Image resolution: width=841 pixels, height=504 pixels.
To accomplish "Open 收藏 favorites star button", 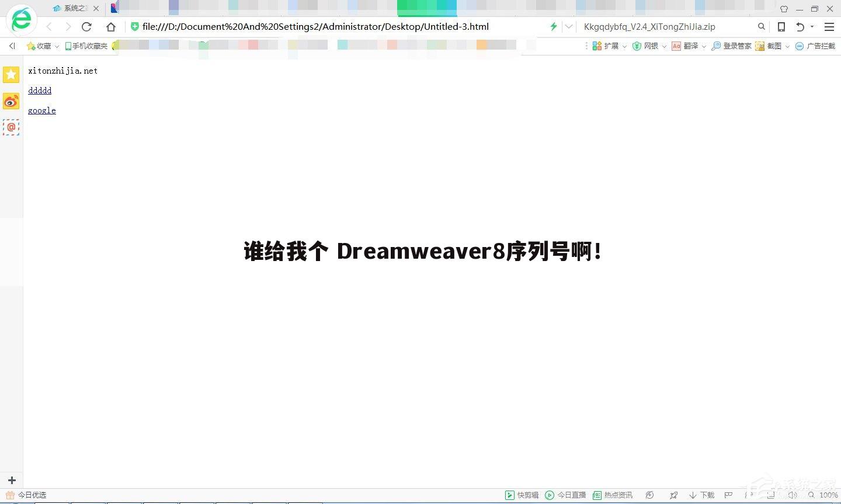I will point(39,46).
